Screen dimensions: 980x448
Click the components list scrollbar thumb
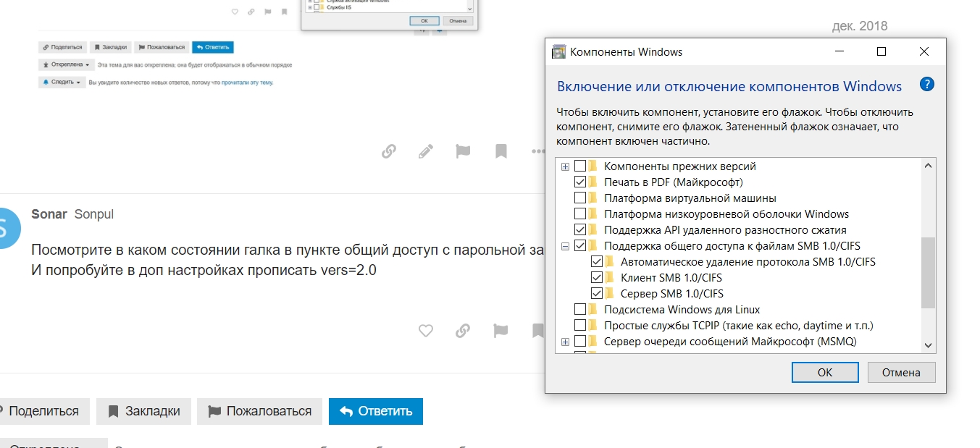928,272
